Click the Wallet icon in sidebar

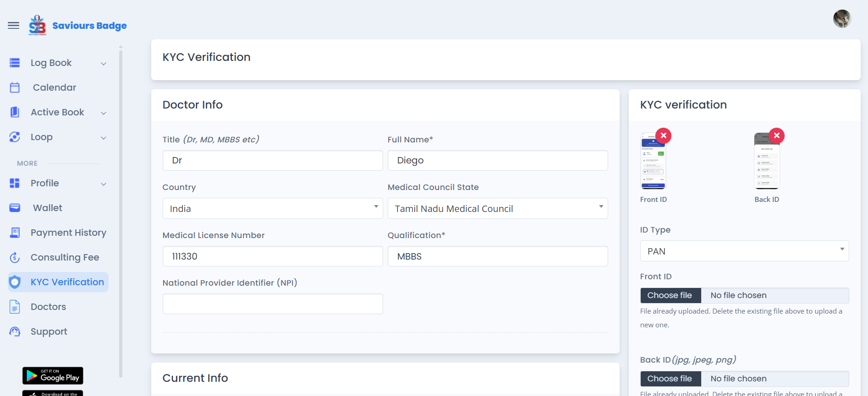15,208
